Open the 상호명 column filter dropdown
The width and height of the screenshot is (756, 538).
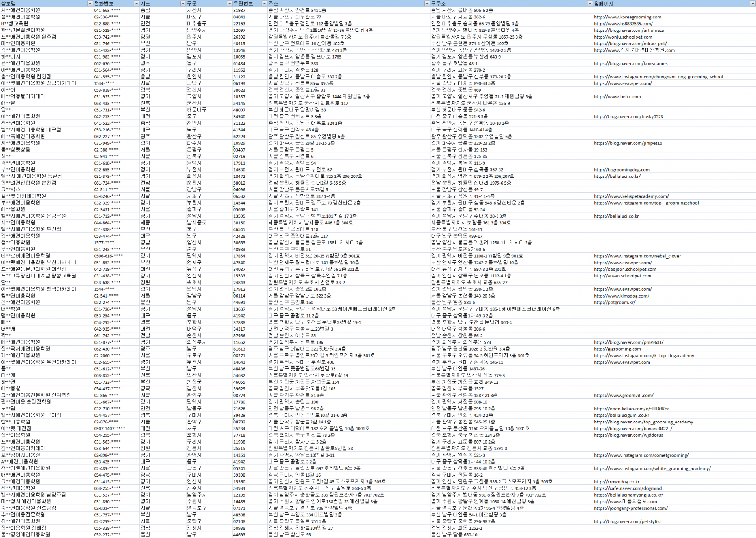(90, 4)
